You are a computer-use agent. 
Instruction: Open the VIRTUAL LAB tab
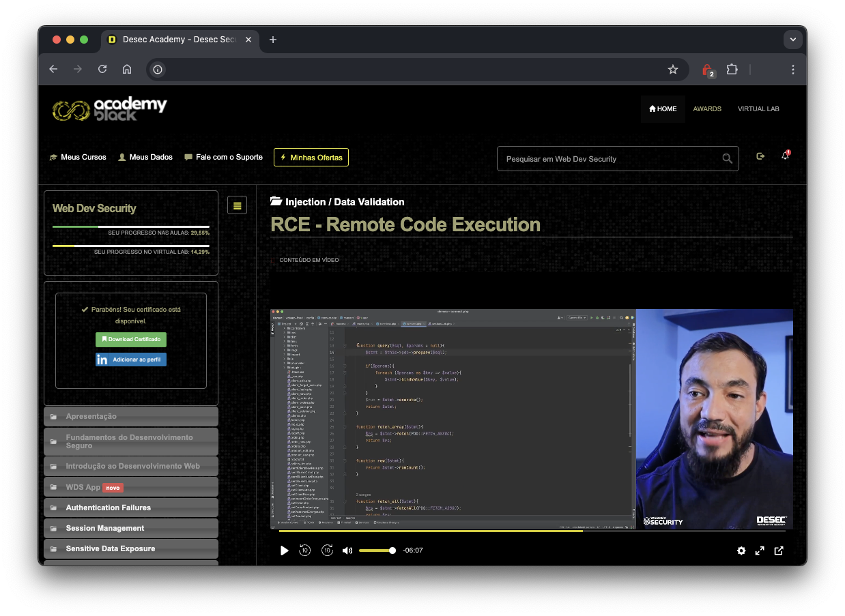tap(758, 108)
